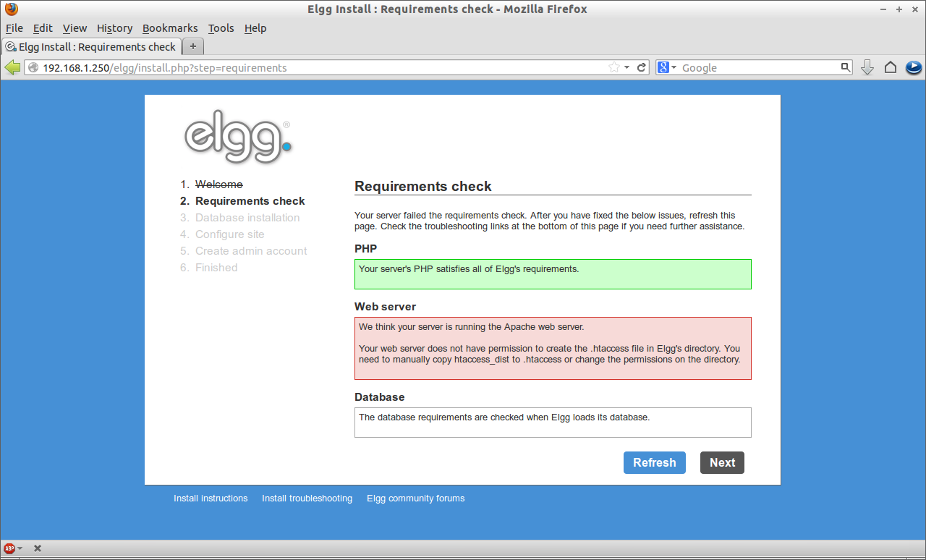Click the search magnifier icon
Screen dimensions: 926x560
(846, 67)
